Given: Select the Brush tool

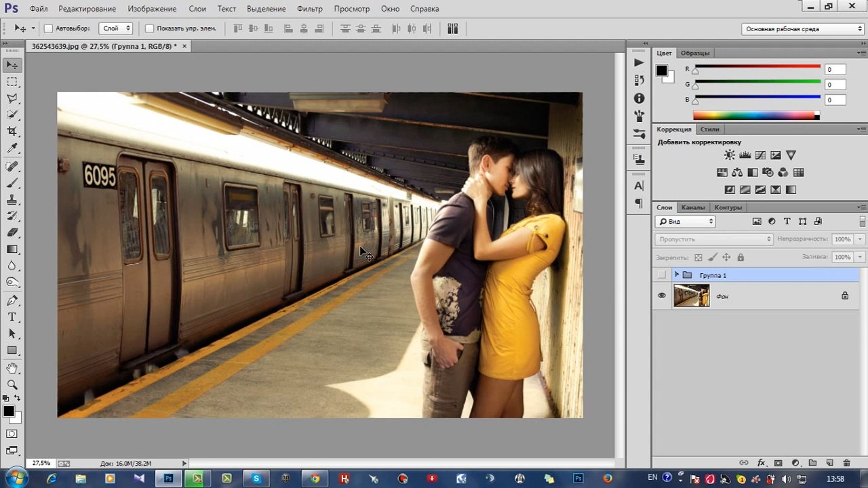Looking at the screenshot, I should pos(12,183).
